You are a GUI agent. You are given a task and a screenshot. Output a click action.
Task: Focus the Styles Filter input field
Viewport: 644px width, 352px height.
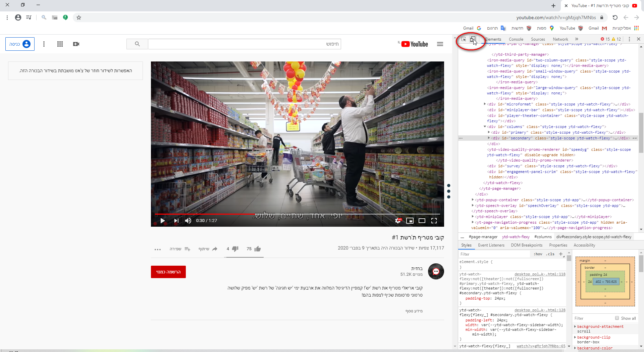495,254
